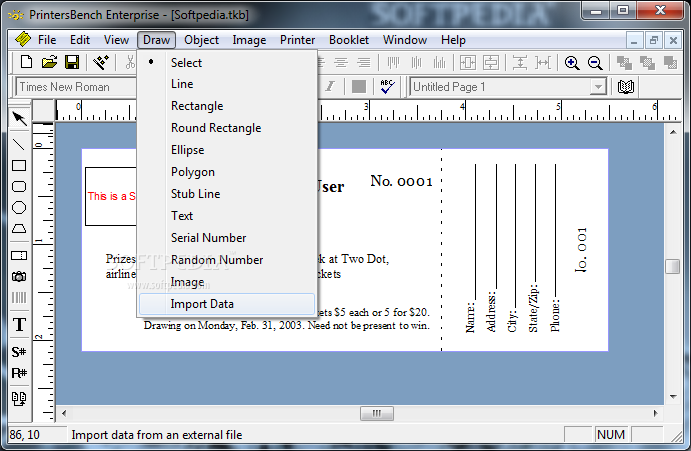Select the arrow pointer tool
This screenshot has width=691, height=451.
pyautogui.click(x=19, y=118)
